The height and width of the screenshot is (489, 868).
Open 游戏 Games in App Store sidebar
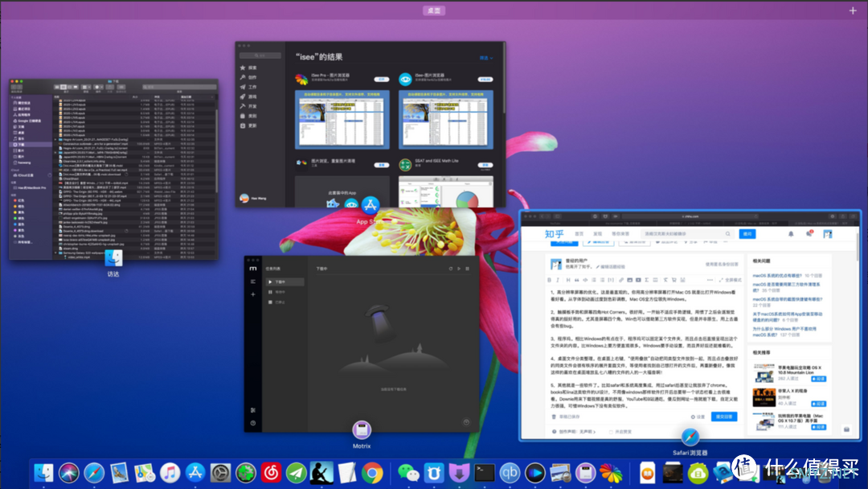[x=248, y=97]
